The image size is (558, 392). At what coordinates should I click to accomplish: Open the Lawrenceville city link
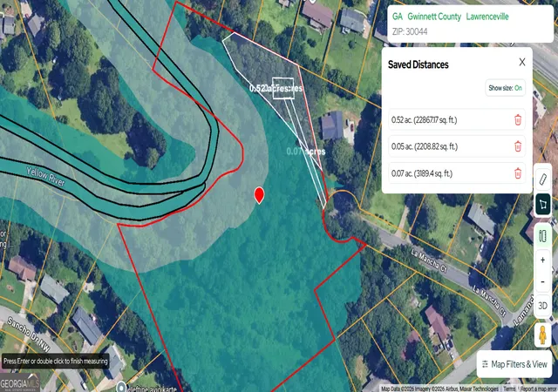click(487, 17)
